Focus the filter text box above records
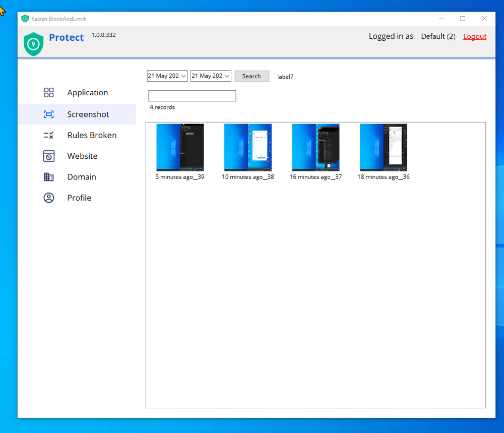Viewport: 504px width, 433px height. [x=192, y=96]
